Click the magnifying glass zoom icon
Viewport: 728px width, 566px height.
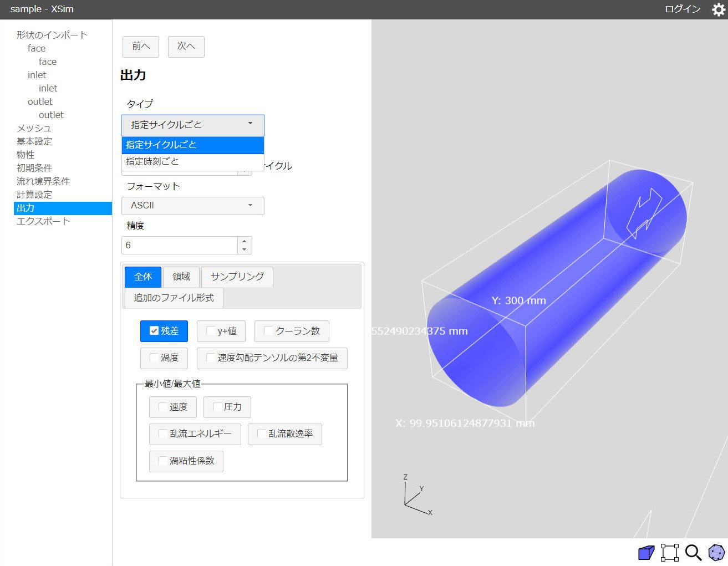tap(693, 553)
